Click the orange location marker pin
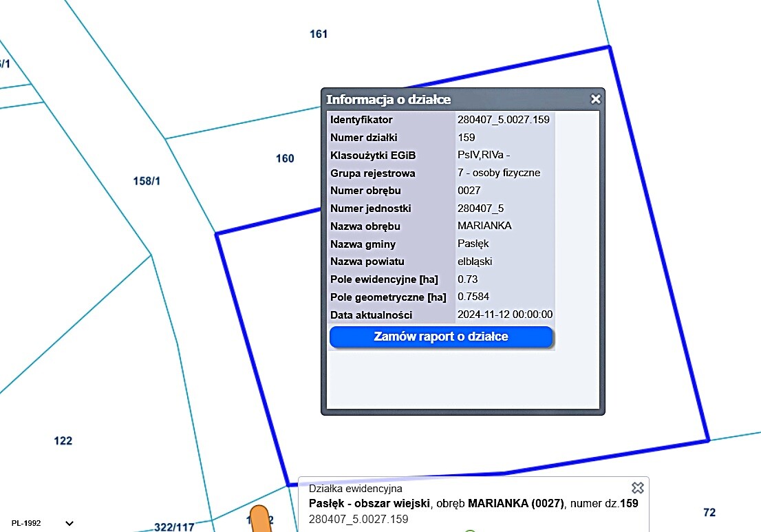This screenshot has width=761, height=532. (259, 518)
